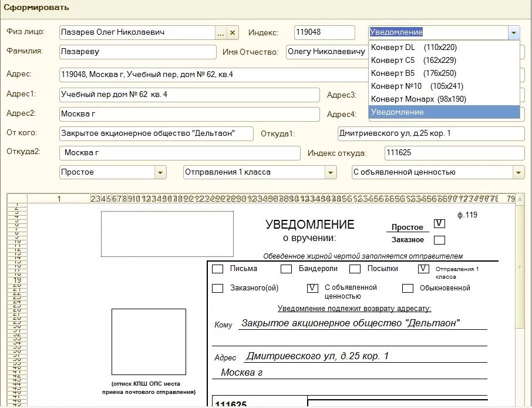Expand the С объявленной ценностью dropdown
The width and height of the screenshot is (532, 408).
pos(518,172)
